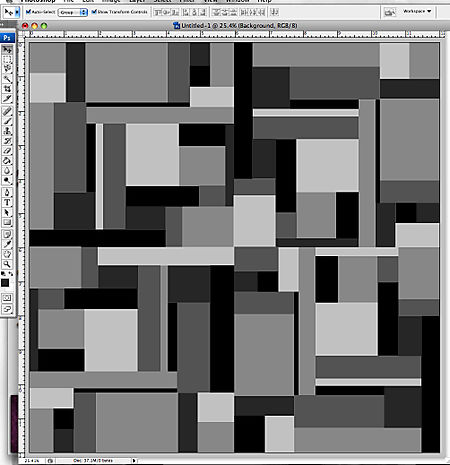Select the History Brush tool
Screen dimensions: 450x465
7,141
